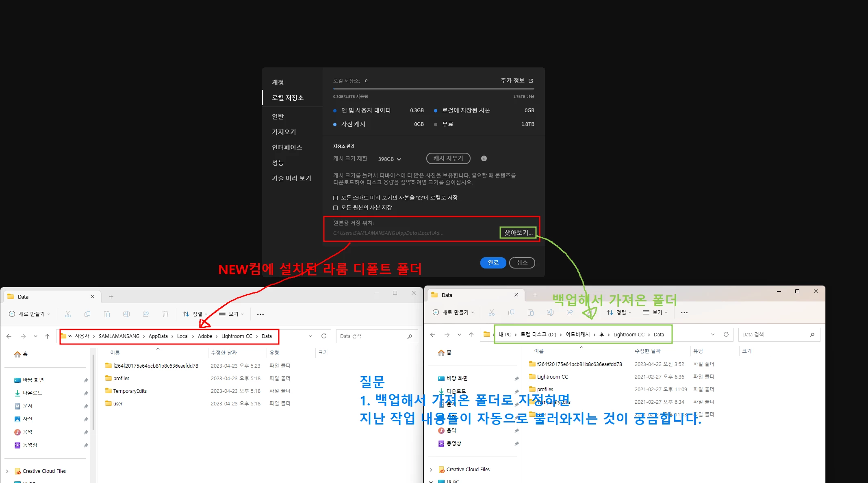Open the profiles folder in left Explorer
This screenshot has width=868, height=483.
(x=121, y=378)
